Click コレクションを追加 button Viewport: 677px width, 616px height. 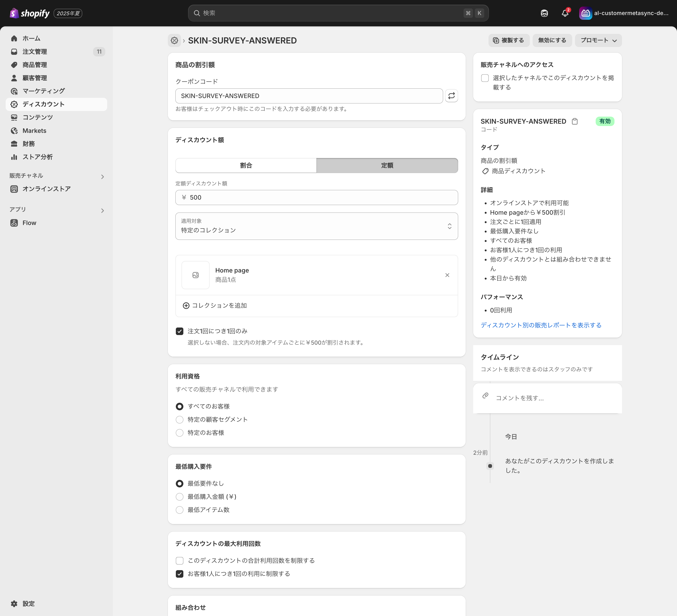pyautogui.click(x=215, y=305)
